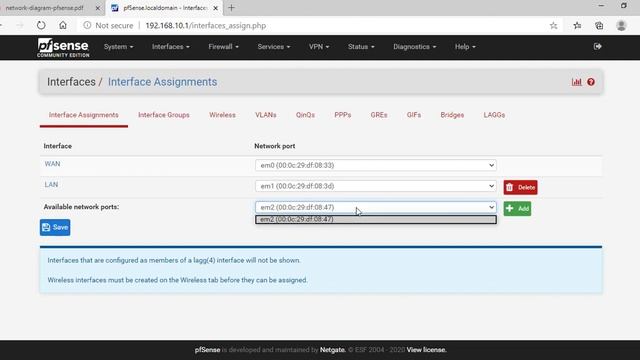Switch to the Interface Groups tab
Image resolution: width=640 pixels, height=360 pixels.
(x=164, y=115)
